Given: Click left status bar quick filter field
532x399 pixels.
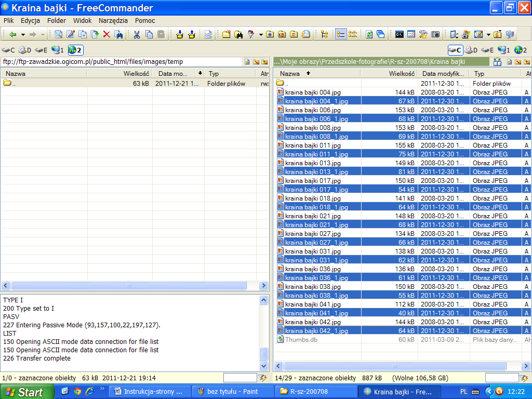Looking at the screenshot, I should pyautogui.click(x=240, y=378).
